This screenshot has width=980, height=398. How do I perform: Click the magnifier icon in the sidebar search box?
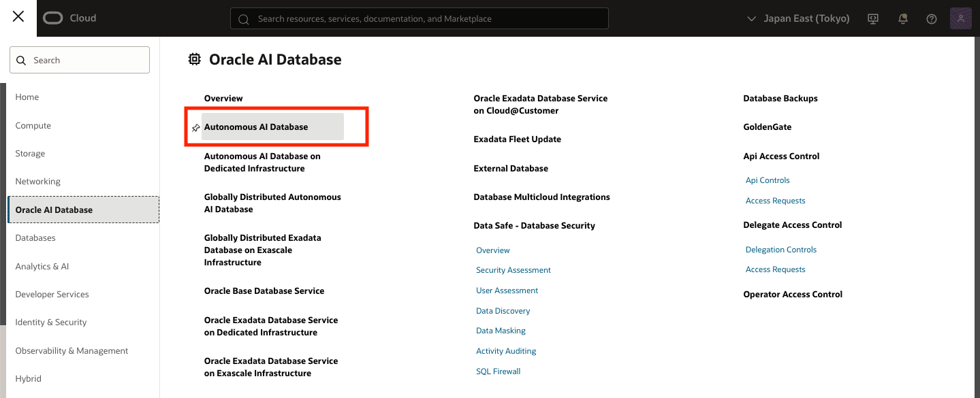[x=20, y=60]
